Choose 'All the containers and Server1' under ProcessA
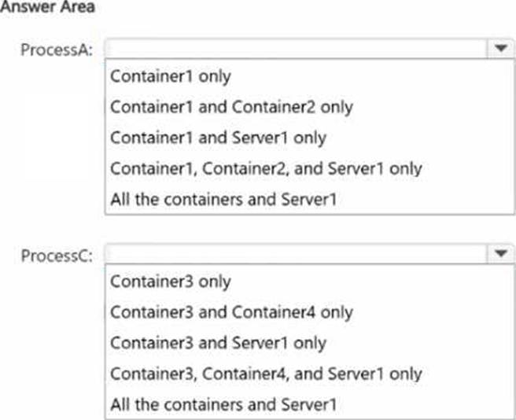The image size is (516, 420). [223, 199]
